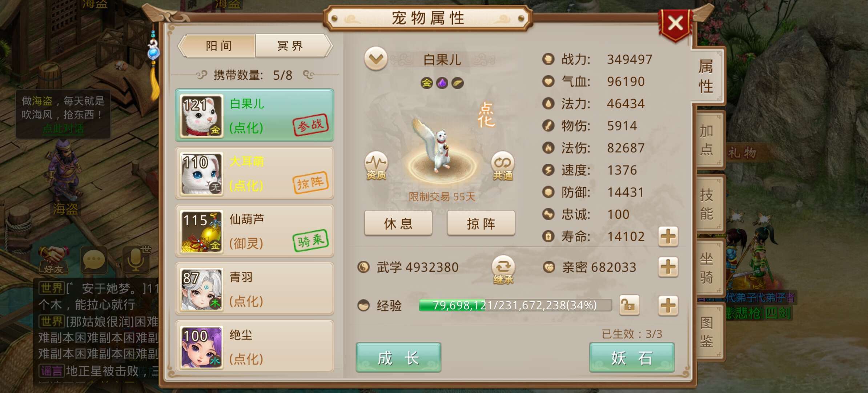Open the 加点 add-points side tab
Image resolution: width=868 pixels, height=393 pixels.
pyautogui.click(x=708, y=140)
